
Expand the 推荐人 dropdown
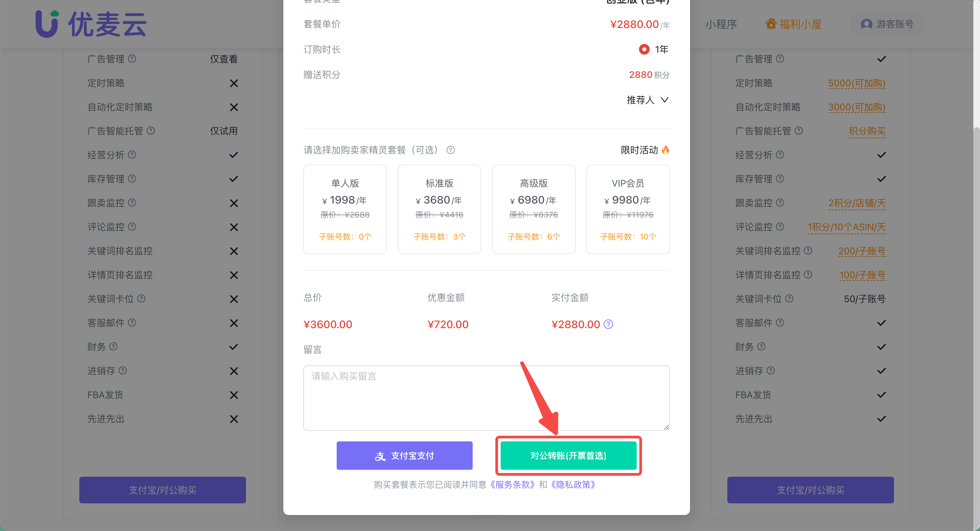coord(647,100)
